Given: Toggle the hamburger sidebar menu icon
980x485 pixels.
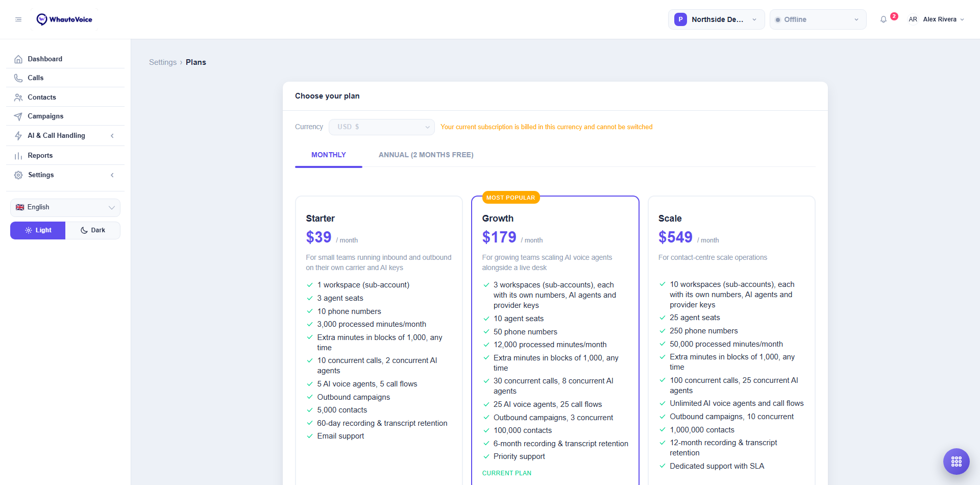Looking at the screenshot, I should click(x=18, y=19).
